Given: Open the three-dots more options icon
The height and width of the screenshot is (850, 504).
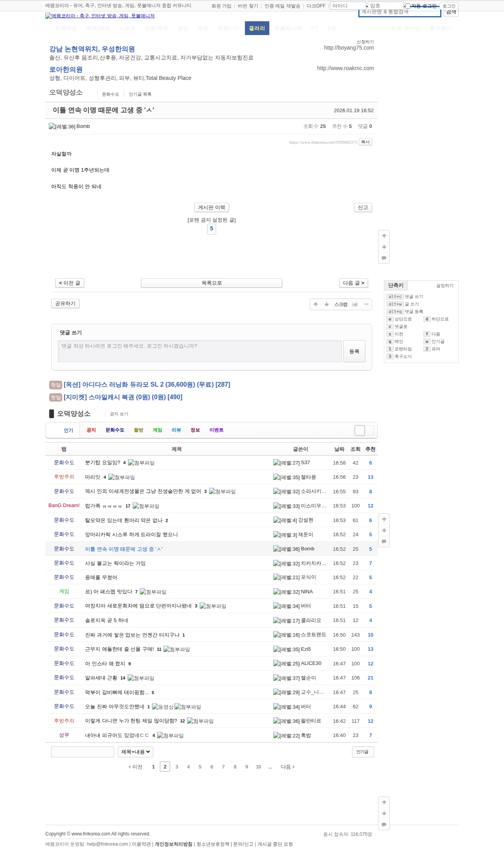Looking at the screenshot, I should pyautogui.click(x=366, y=304).
